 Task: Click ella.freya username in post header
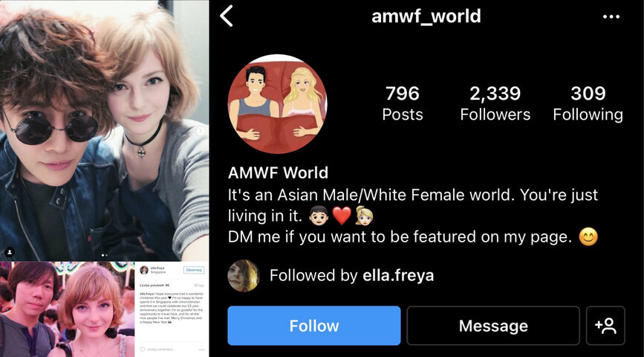click(x=156, y=268)
